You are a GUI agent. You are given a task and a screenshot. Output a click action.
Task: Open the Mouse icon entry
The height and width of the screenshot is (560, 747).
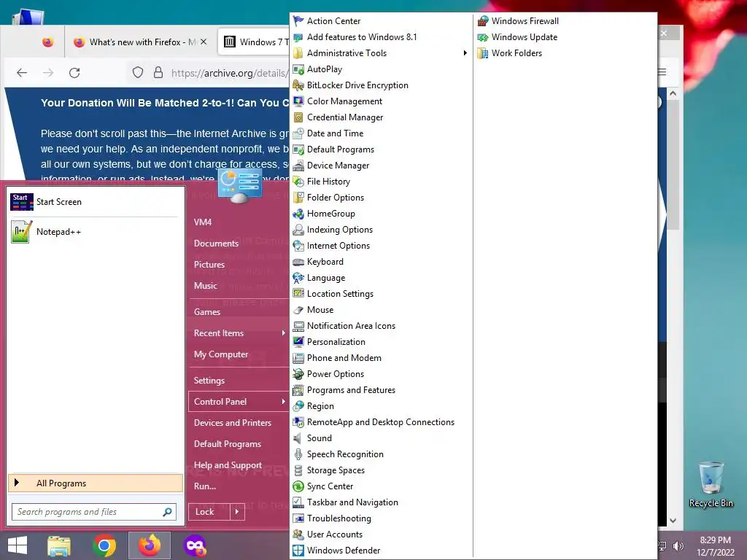(298, 310)
